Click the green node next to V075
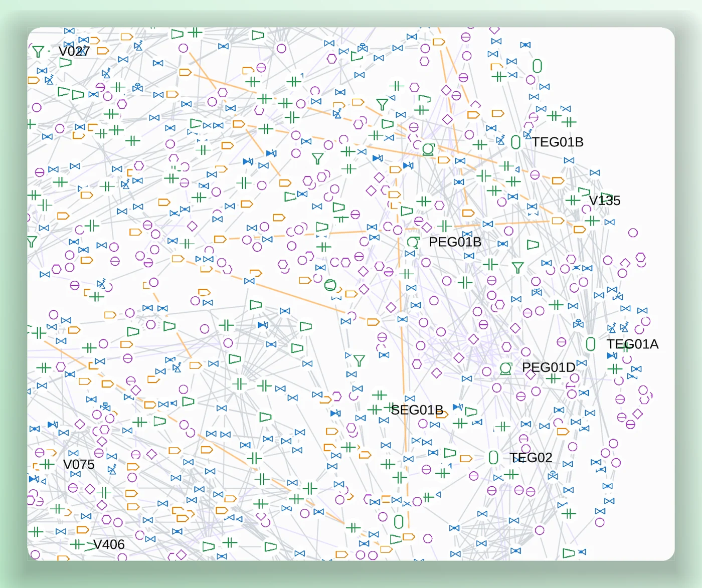The width and height of the screenshot is (702, 588). pos(47,464)
